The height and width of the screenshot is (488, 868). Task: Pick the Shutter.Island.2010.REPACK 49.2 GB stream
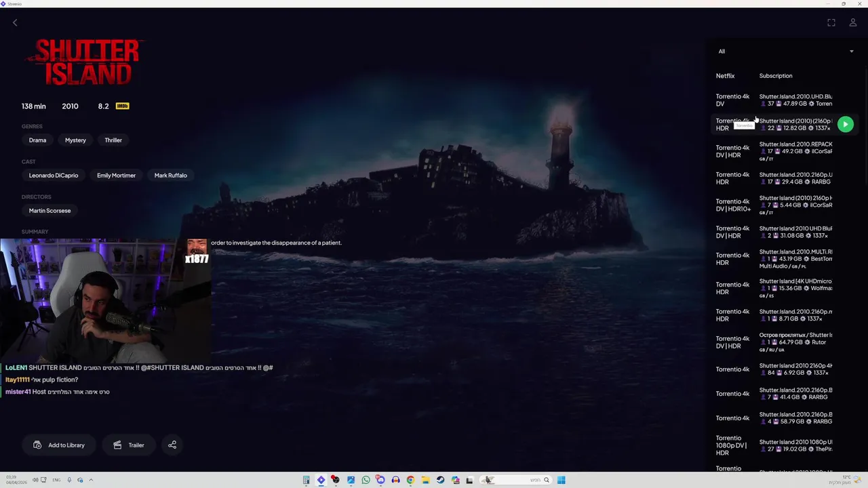785,151
